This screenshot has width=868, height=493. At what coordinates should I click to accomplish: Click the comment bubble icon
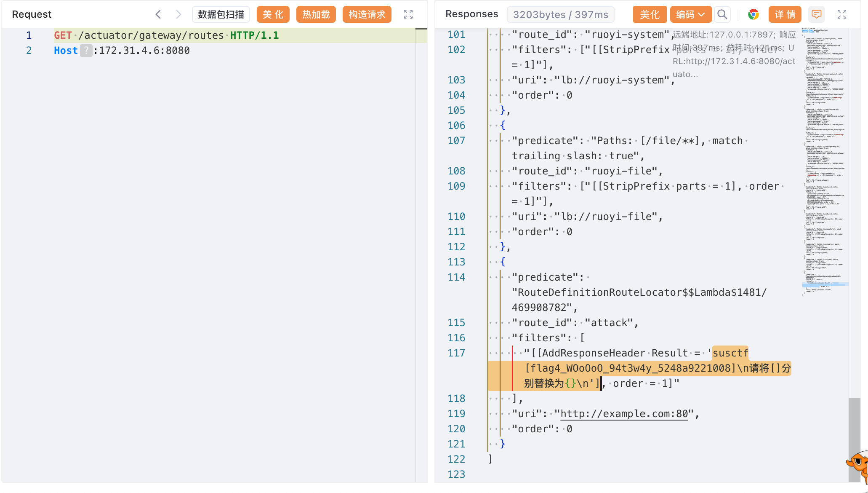[816, 14]
